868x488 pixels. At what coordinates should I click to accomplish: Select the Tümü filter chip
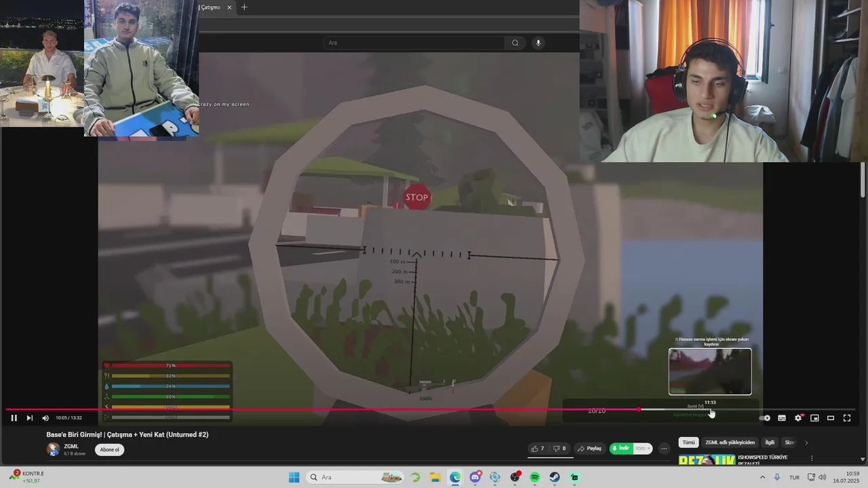pos(688,443)
